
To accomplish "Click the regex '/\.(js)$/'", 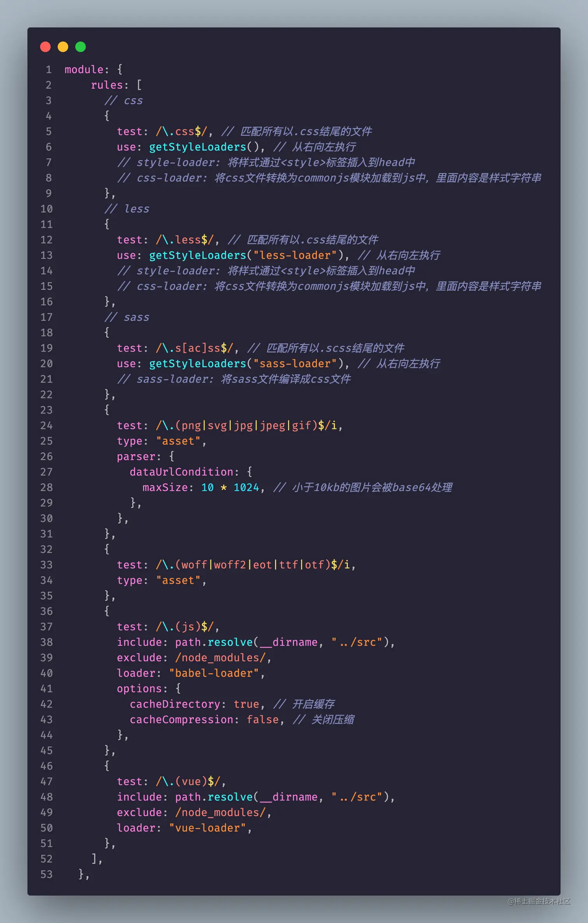I will coord(185,627).
